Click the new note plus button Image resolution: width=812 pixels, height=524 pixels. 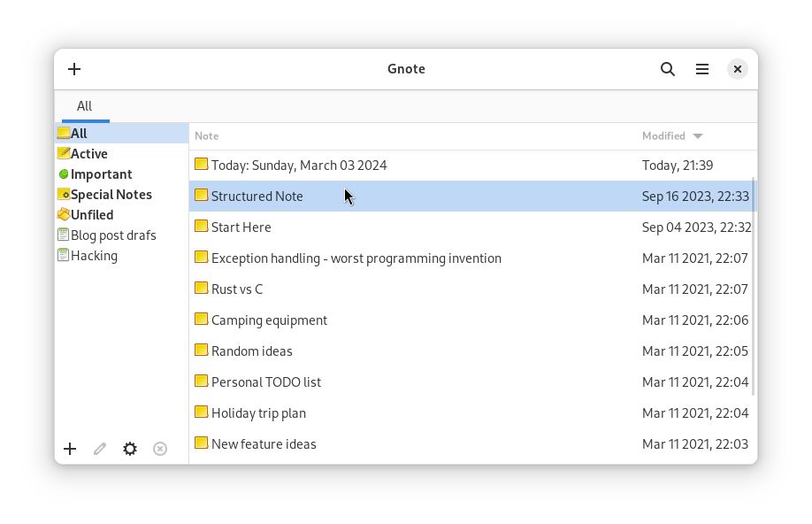[x=74, y=69]
